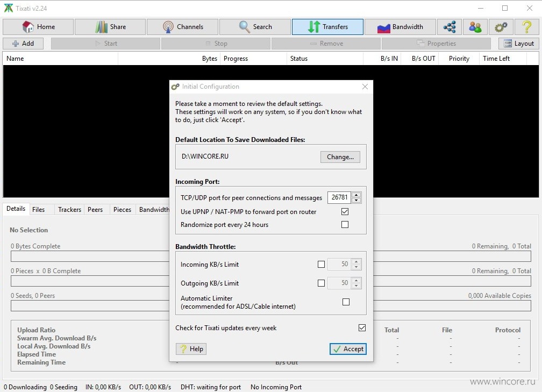
Task: Click the Help button in dialog
Action: point(191,349)
